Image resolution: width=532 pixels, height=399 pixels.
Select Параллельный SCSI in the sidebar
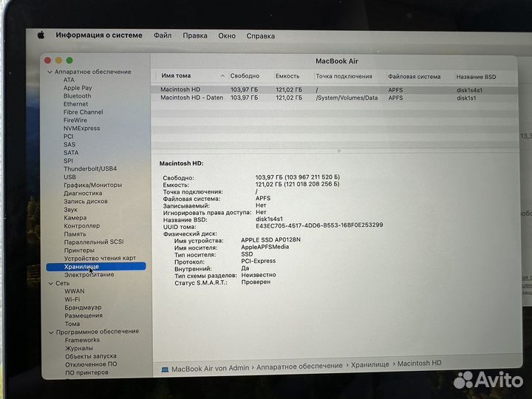94,242
